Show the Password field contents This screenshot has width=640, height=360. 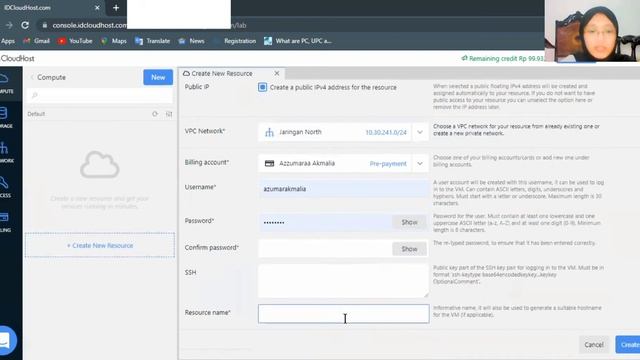tap(409, 222)
